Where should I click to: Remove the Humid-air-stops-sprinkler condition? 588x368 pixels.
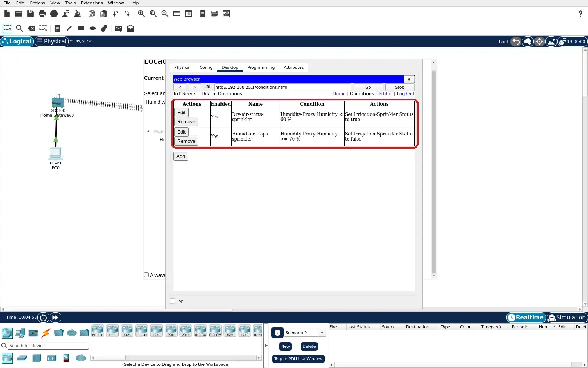click(186, 141)
